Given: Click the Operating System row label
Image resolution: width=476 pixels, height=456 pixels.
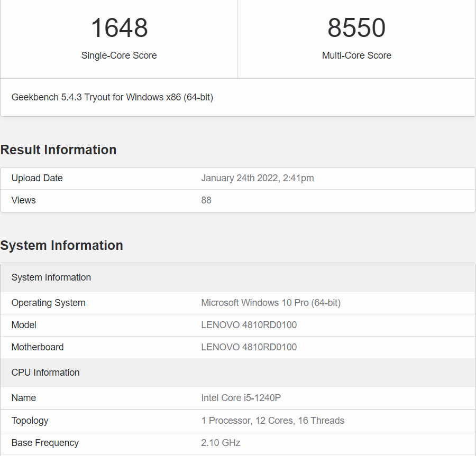Looking at the screenshot, I should pos(48,303).
